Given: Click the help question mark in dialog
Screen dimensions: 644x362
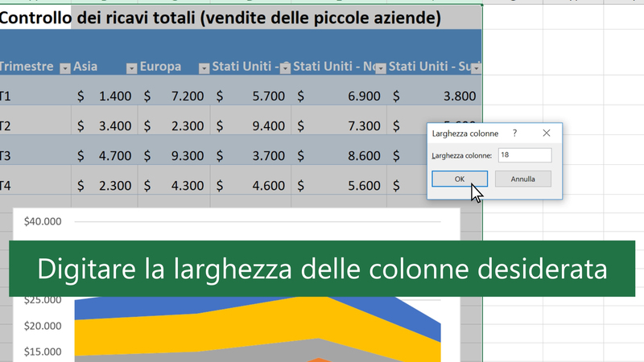Looking at the screenshot, I should 514,133.
